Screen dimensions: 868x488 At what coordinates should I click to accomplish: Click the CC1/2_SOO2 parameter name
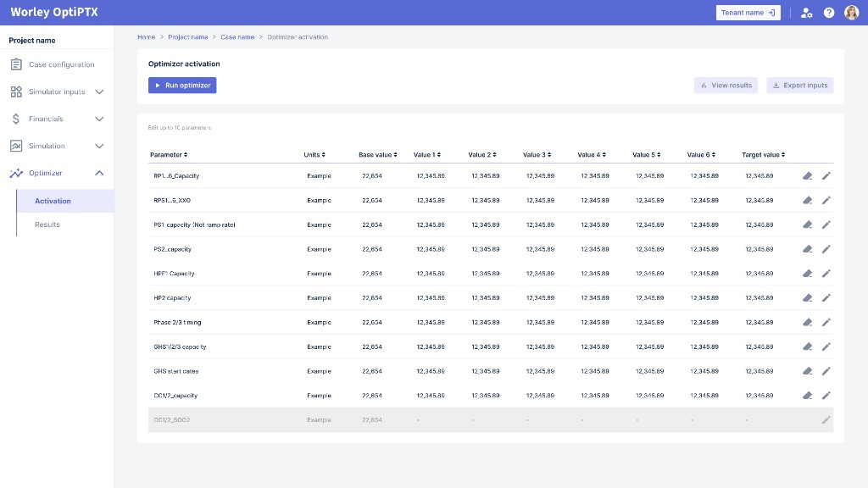[x=171, y=420]
